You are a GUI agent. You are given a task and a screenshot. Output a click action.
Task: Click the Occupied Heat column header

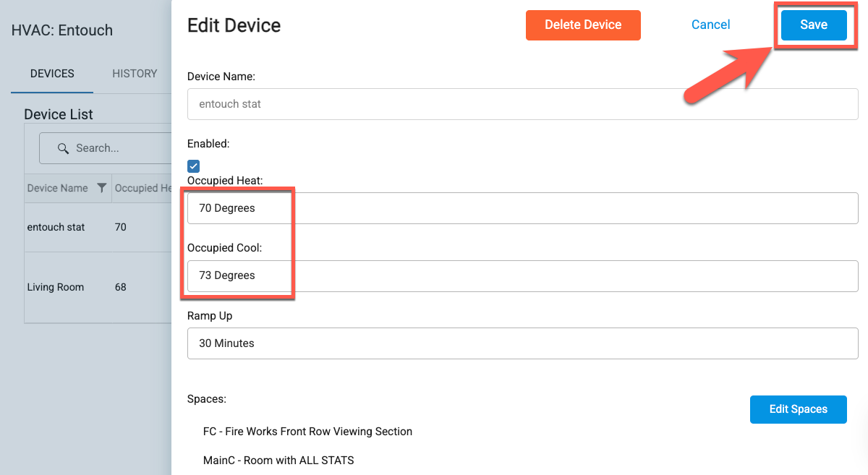click(x=142, y=188)
